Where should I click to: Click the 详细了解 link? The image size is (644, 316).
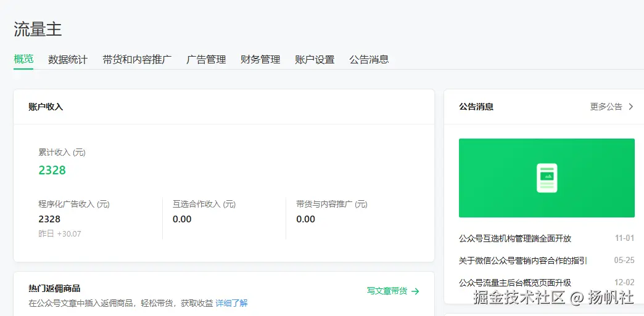pyautogui.click(x=232, y=303)
